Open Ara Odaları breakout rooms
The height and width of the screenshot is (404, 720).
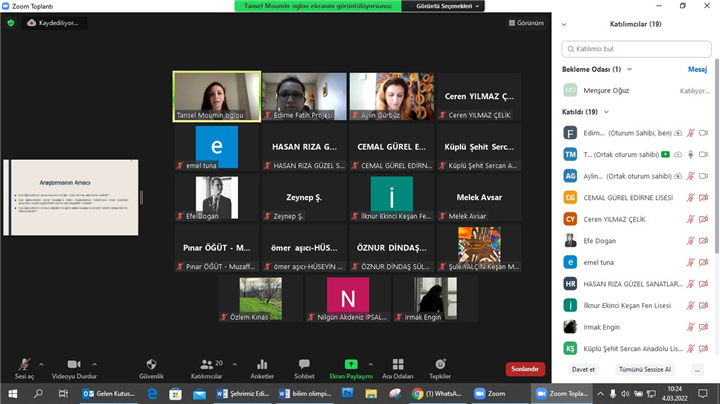[x=398, y=365]
